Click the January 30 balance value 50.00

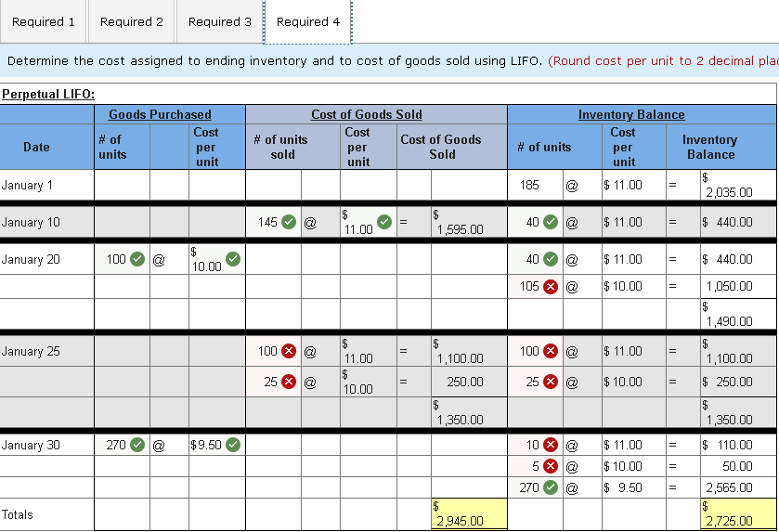tap(737, 466)
